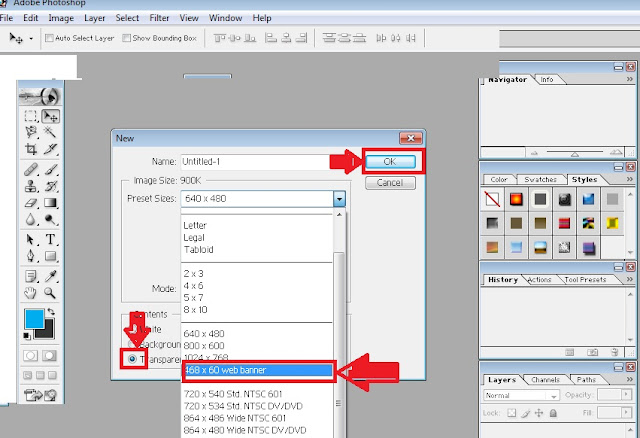The image size is (640, 438).
Task: Enable Show Bounding Box checkbox
Action: (x=127, y=38)
